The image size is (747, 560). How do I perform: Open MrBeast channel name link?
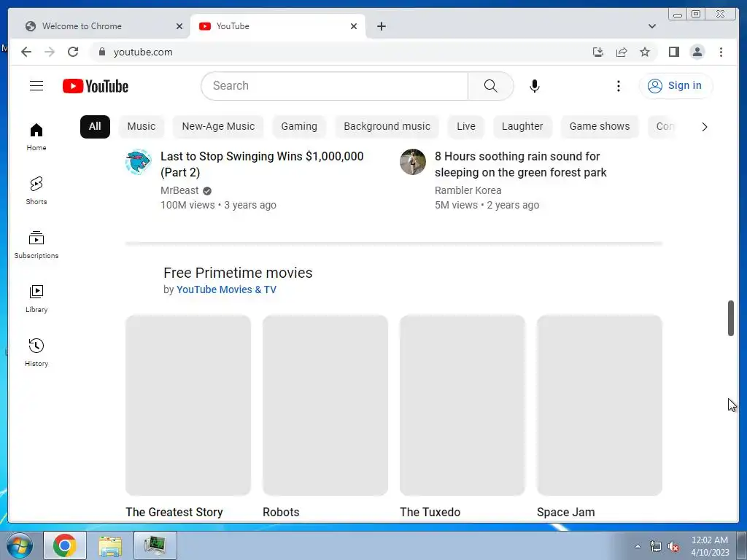(x=179, y=190)
